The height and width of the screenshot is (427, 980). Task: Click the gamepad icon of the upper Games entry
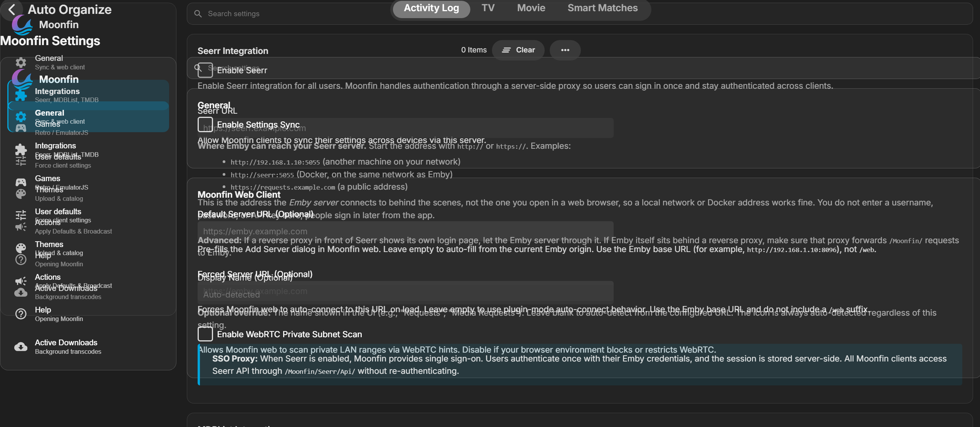point(21,128)
